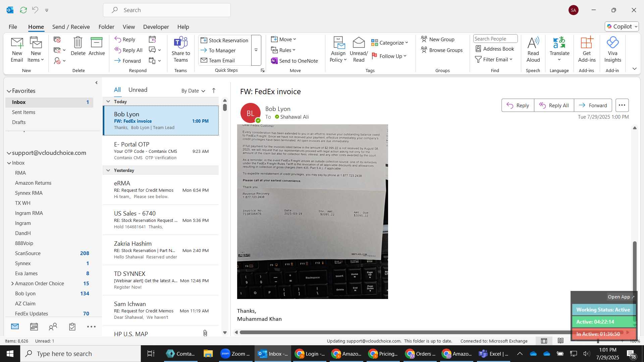Click the New Email icon
This screenshot has width=644, height=362.
(x=17, y=50)
